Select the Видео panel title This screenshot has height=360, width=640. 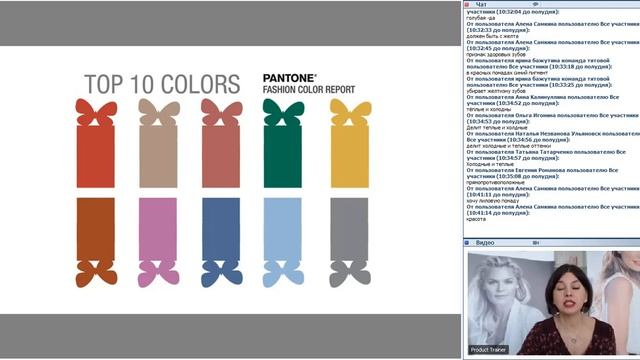[x=485, y=242]
